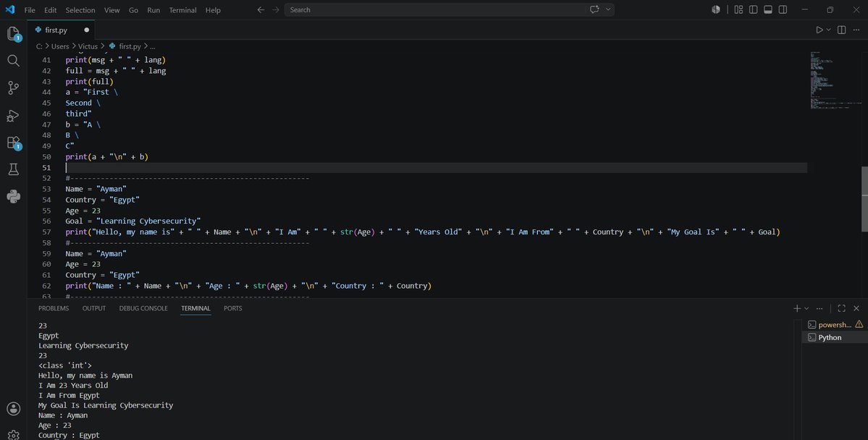Maximize the terminal panel size
Viewport: 868px width, 440px height.
[841, 308]
